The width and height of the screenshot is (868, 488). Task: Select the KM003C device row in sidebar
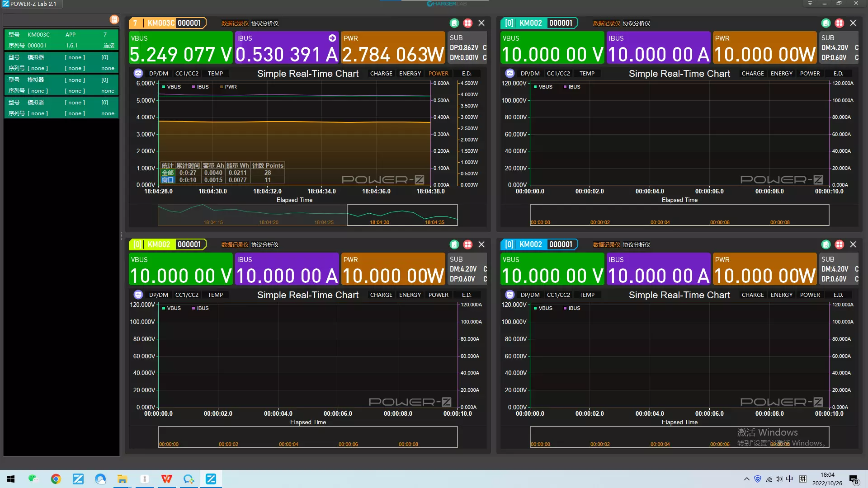point(61,40)
